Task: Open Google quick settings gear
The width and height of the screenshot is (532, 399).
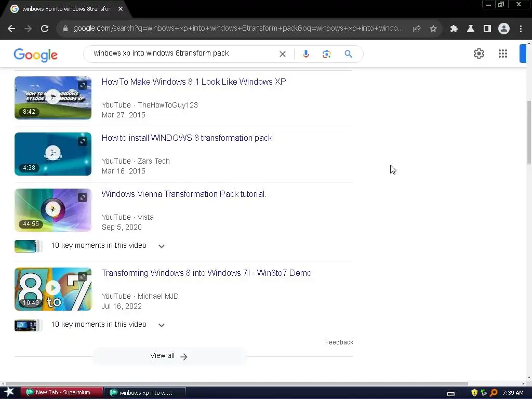Action: 478,54
